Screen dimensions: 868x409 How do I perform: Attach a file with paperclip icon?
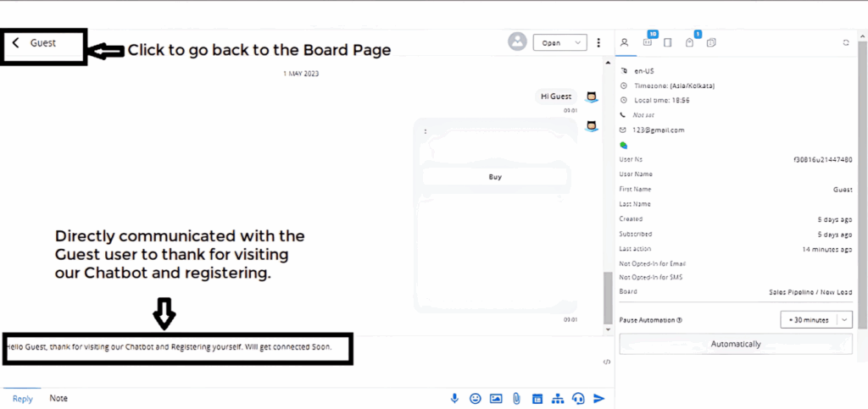tap(516, 398)
